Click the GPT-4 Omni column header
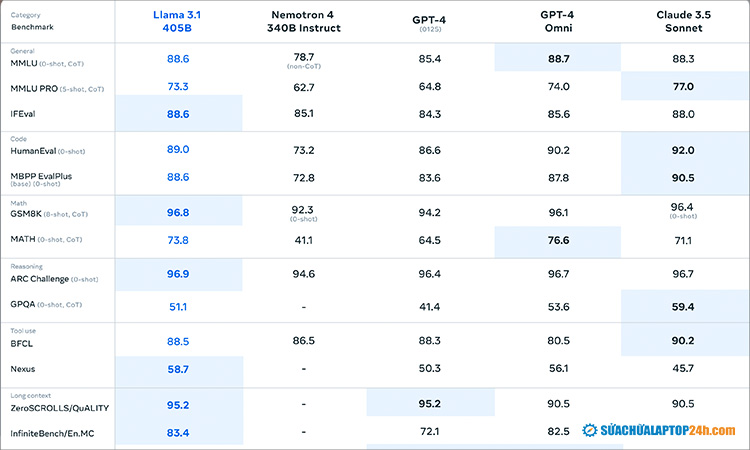Image resolution: width=750 pixels, height=450 pixels. [559, 23]
